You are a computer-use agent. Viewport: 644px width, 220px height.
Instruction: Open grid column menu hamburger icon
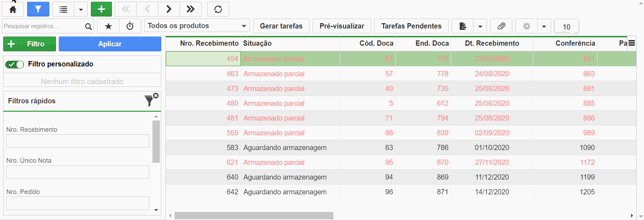pyautogui.click(x=632, y=43)
